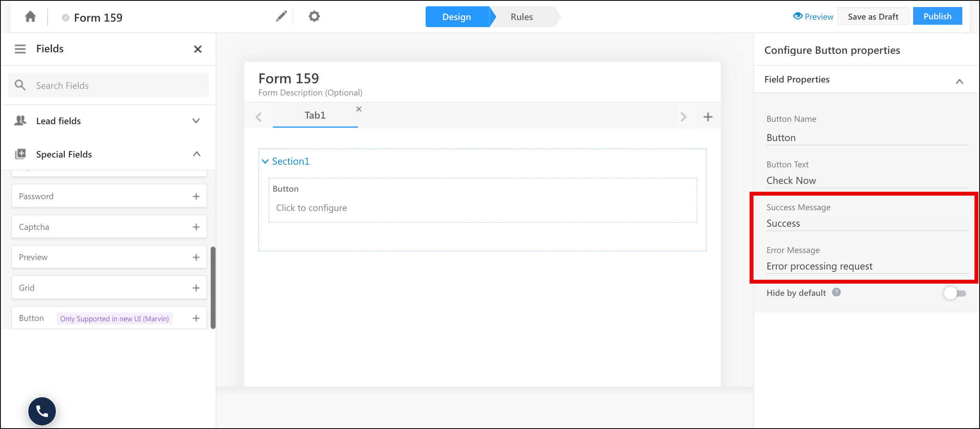
Task: Click the Form 159 name in header
Action: point(98,18)
